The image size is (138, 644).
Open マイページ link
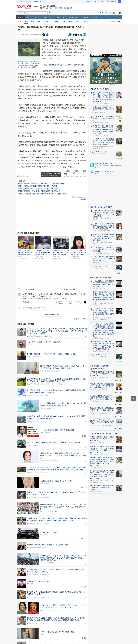pos(103,13)
